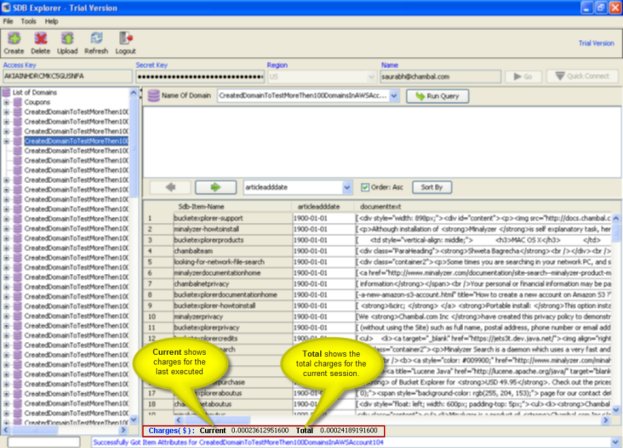Open the status message dropdown arrow

click(615, 442)
